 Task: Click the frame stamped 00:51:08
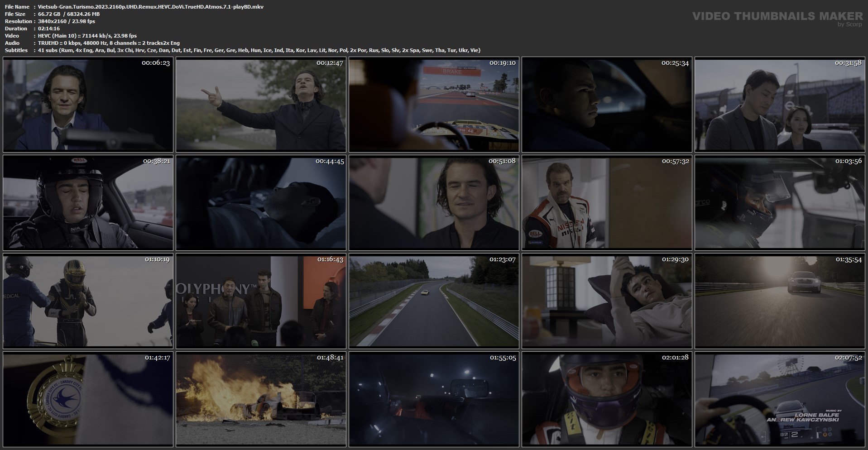click(434, 203)
